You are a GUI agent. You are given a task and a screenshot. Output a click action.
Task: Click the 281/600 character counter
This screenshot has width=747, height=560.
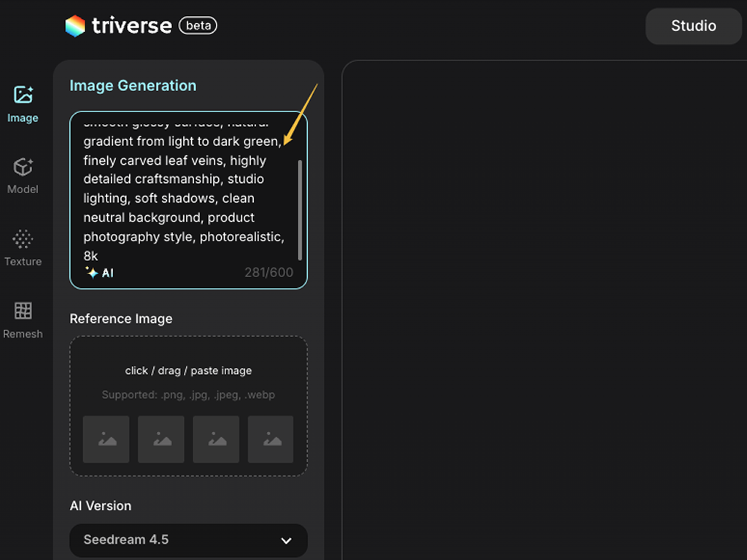click(268, 273)
